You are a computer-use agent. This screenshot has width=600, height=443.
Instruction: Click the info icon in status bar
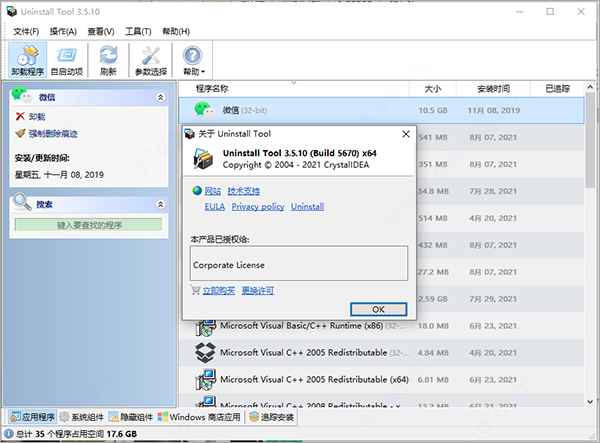coord(9,434)
